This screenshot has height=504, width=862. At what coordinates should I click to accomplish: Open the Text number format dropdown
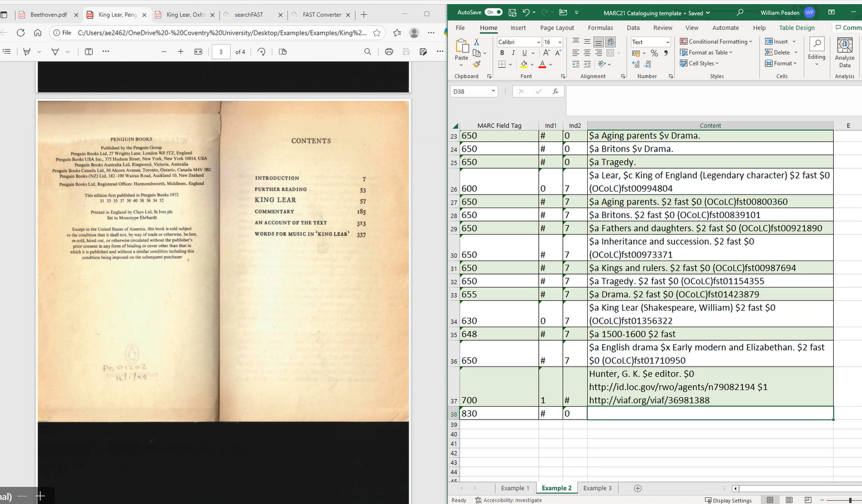pyautogui.click(x=667, y=42)
